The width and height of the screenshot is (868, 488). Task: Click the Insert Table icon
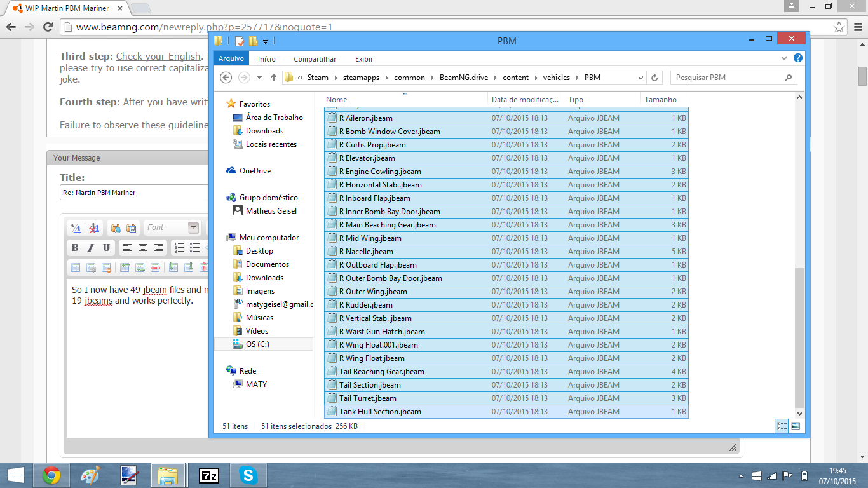coord(76,268)
